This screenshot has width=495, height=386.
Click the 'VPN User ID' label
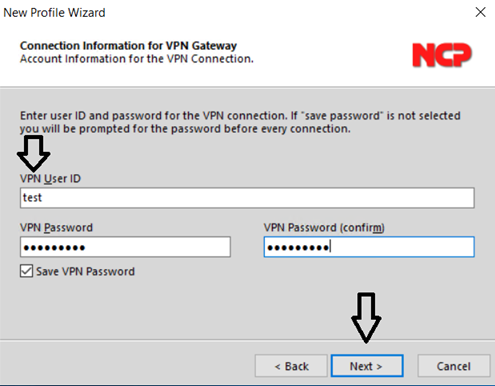50,179
